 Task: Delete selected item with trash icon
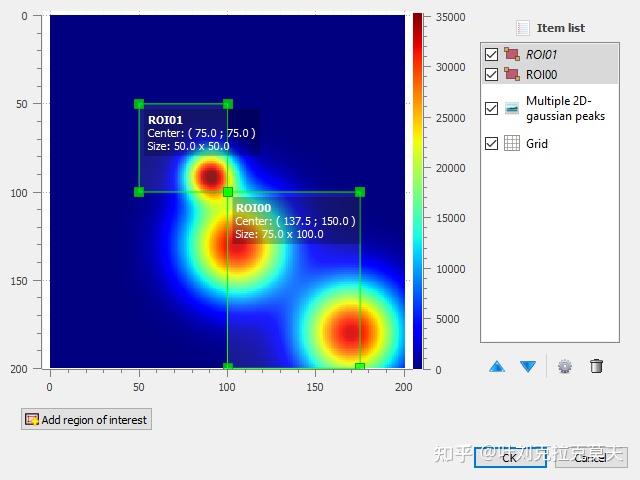(x=596, y=366)
